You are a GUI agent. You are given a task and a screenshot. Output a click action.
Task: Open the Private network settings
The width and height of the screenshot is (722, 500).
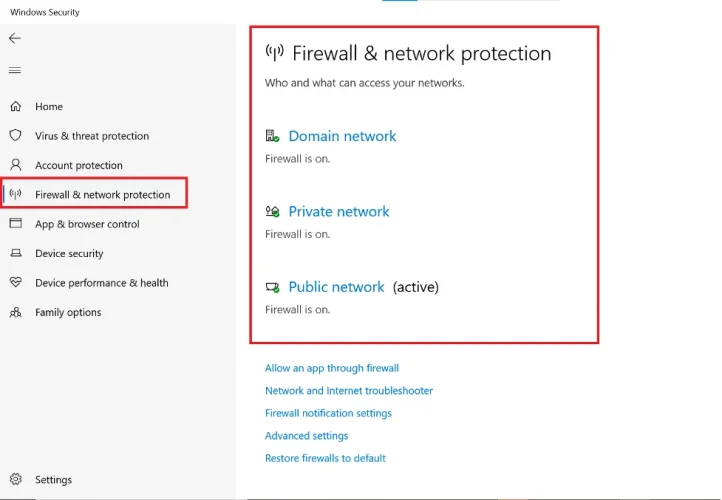339,211
